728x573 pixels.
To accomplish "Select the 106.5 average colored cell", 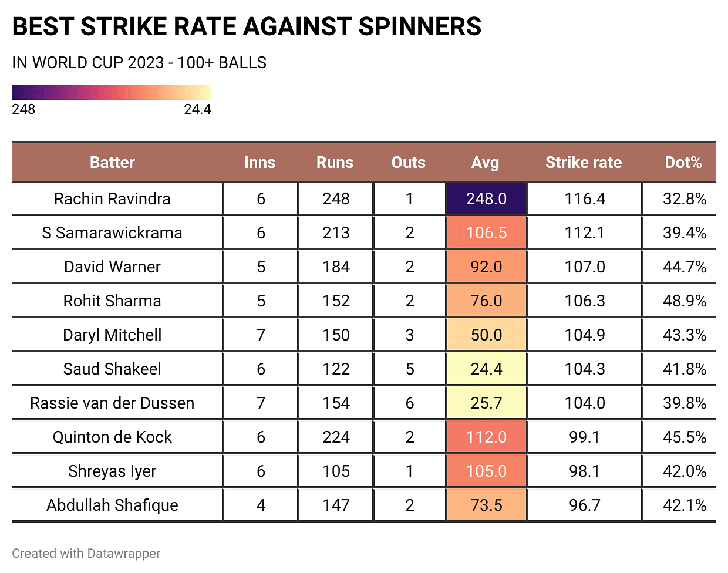I will click(x=486, y=233).
